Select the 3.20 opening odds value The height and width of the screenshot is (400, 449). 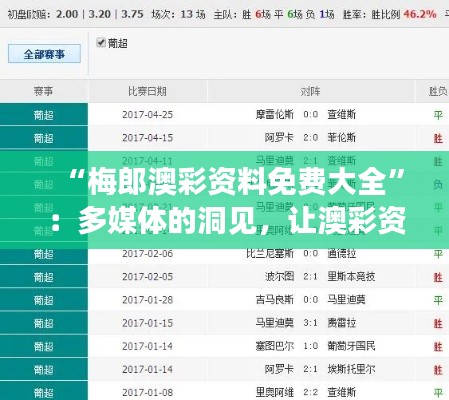pos(99,14)
